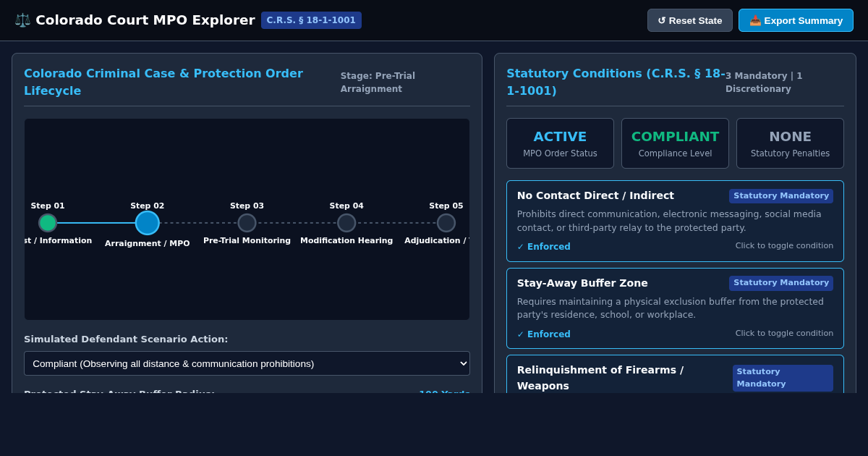Click the C.R.S. § 18-1-1001 badge
The height and width of the screenshot is (456, 868).
[x=311, y=20]
